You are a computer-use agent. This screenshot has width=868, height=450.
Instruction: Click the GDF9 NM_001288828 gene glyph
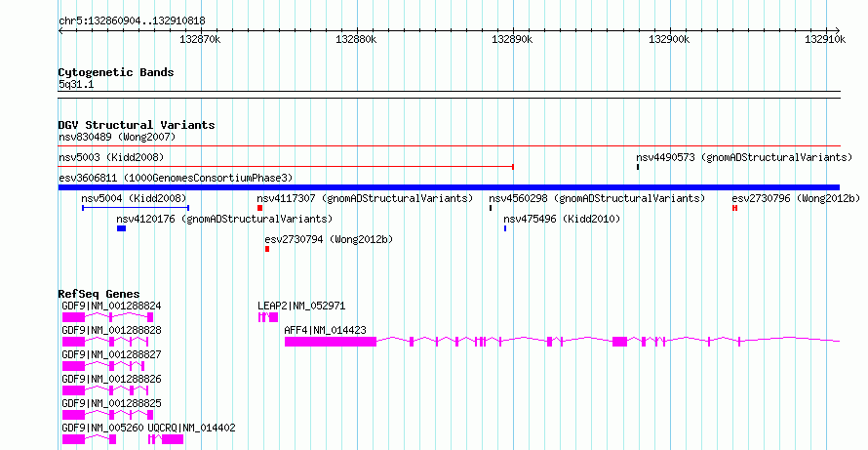click(103, 342)
